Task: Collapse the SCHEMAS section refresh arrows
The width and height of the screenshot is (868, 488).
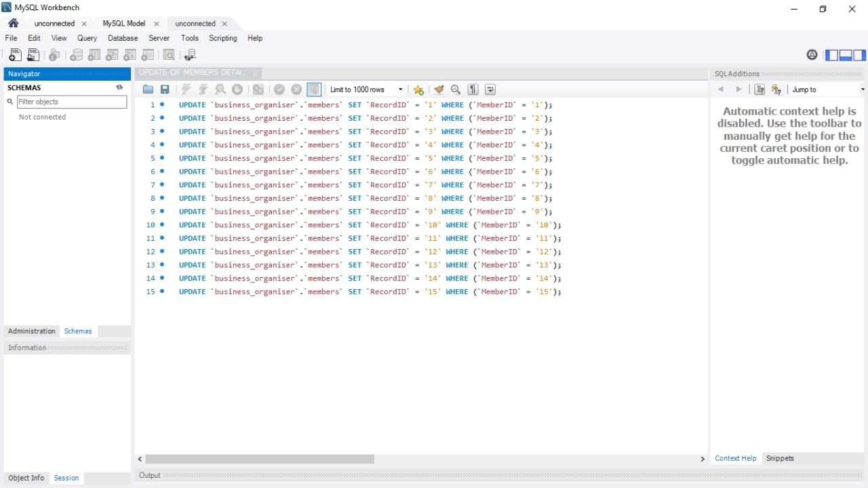Action: [119, 87]
